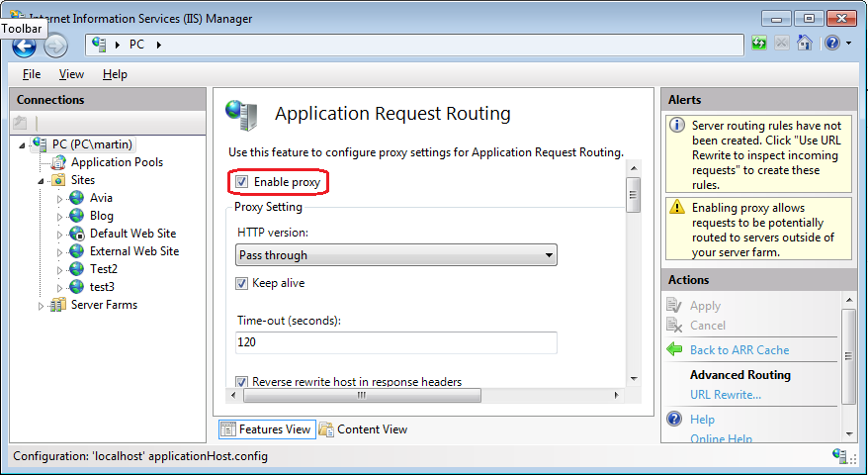Image resolution: width=868 pixels, height=475 pixels.
Task: Click the URL Rewrite link
Action: click(x=725, y=395)
